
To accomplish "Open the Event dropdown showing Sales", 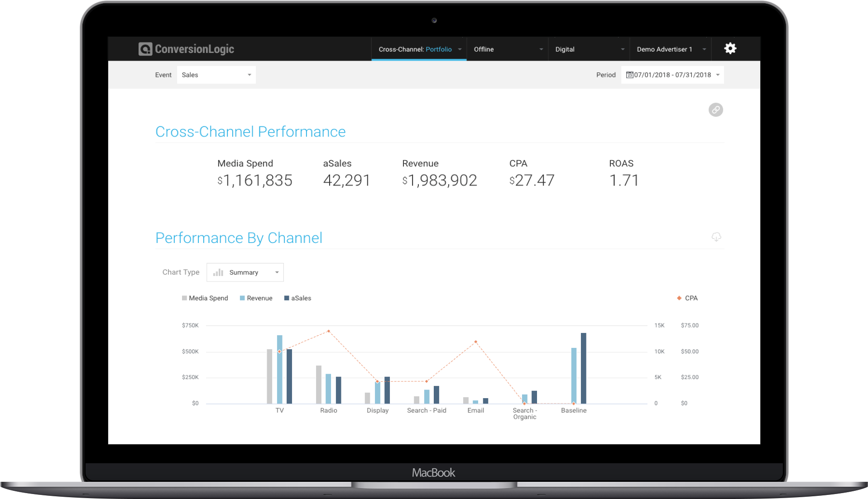I will [216, 75].
